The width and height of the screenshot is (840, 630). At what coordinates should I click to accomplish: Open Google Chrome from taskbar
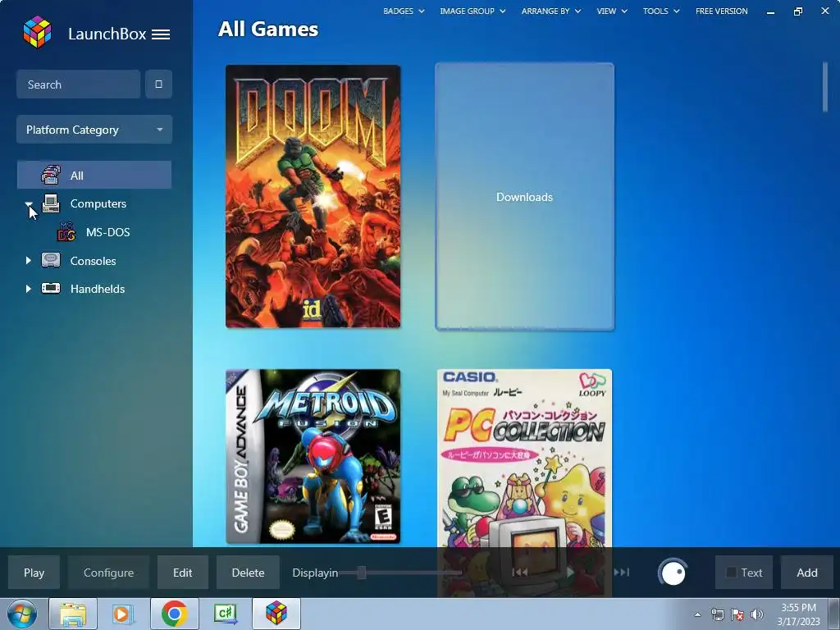(x=174, y=614)
